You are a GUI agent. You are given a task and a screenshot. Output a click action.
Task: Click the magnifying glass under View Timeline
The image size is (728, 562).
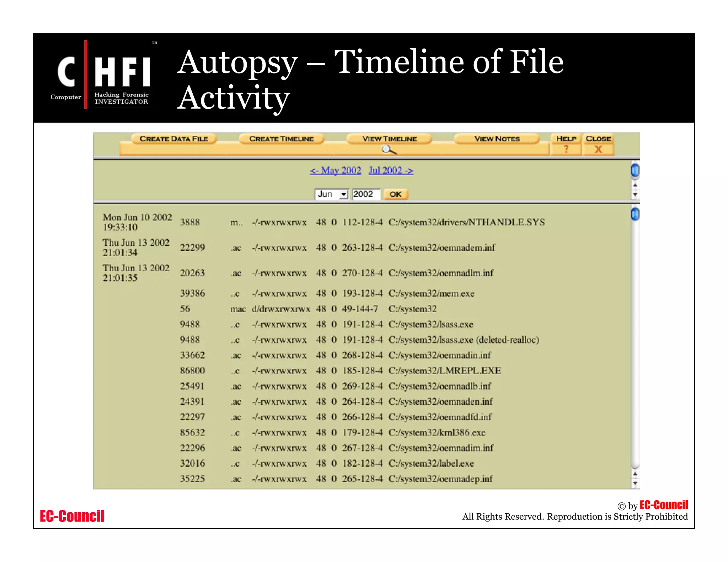(x=389, y=150)
